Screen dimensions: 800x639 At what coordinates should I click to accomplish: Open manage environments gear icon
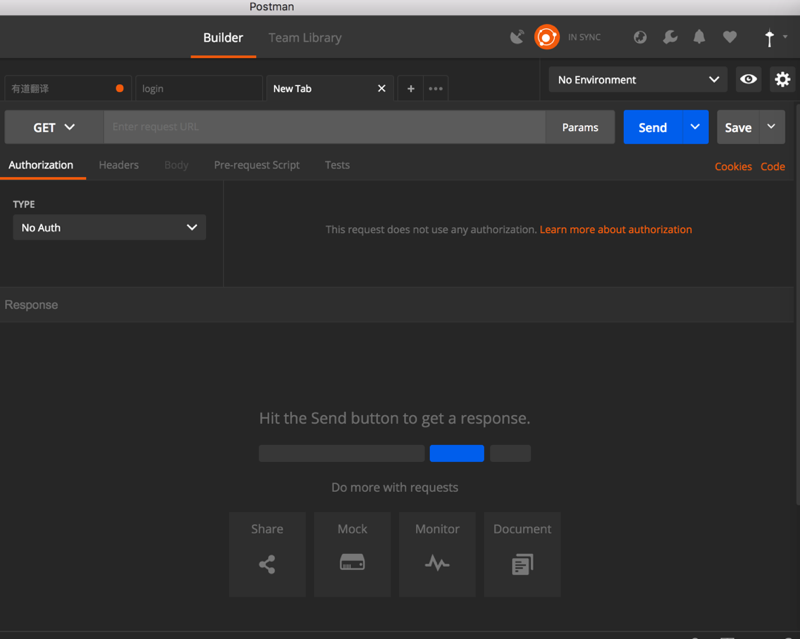(782, 79)
